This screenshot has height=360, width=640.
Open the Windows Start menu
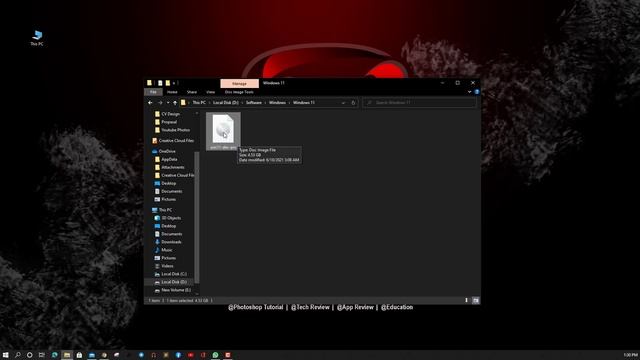coord(6,355)
